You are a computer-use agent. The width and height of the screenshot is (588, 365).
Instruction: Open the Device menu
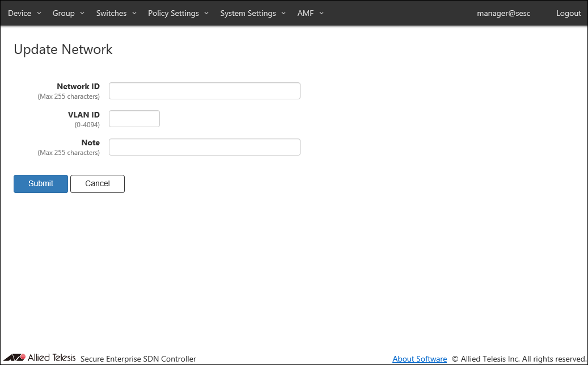(20, 13)
